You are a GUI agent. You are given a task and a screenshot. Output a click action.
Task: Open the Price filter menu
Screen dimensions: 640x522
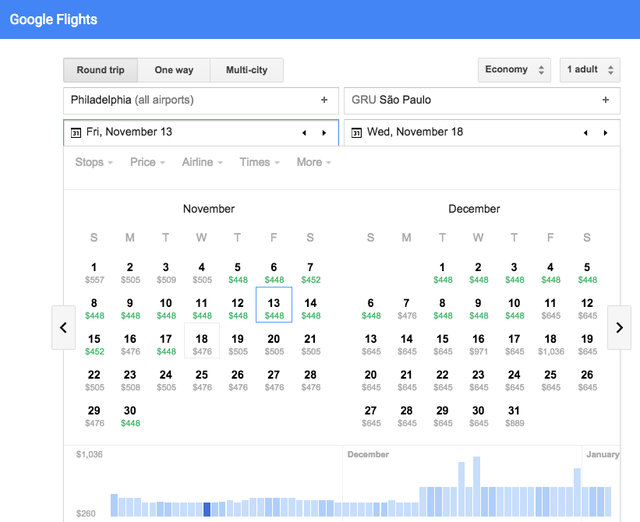click(147, 162)
